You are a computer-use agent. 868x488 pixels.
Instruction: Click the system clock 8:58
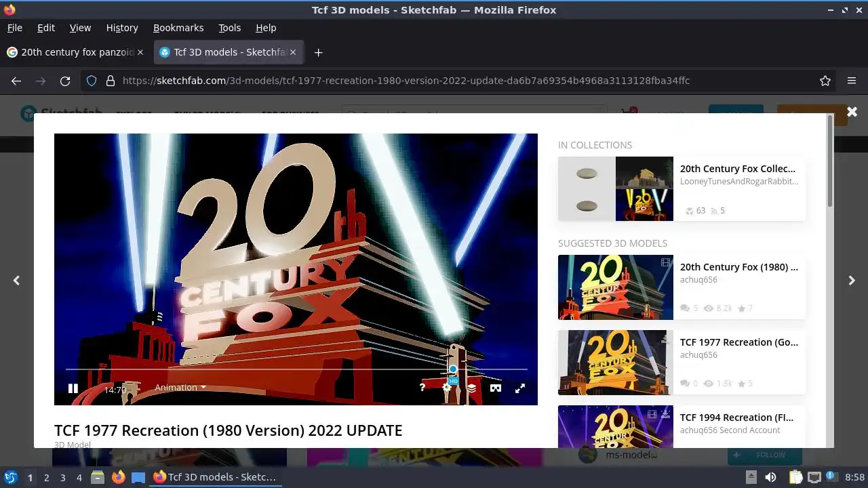854,477
